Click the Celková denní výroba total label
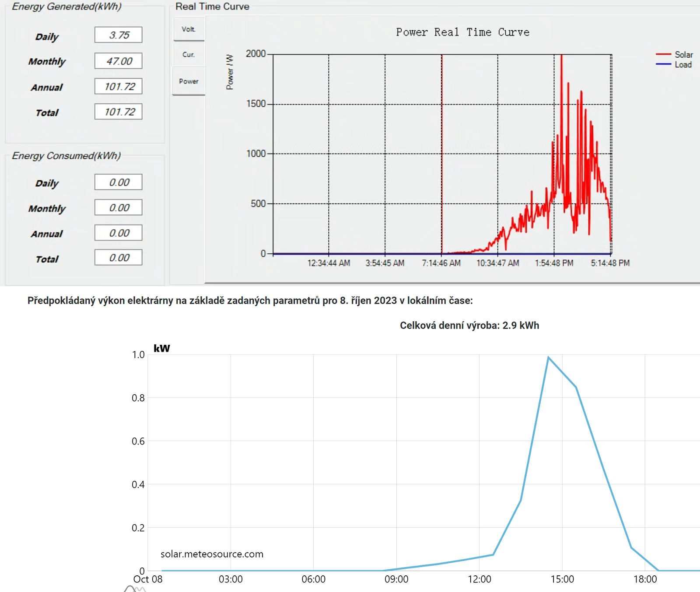Image resolution: width=700 pixels, height=592 pixels. [469, 326]
